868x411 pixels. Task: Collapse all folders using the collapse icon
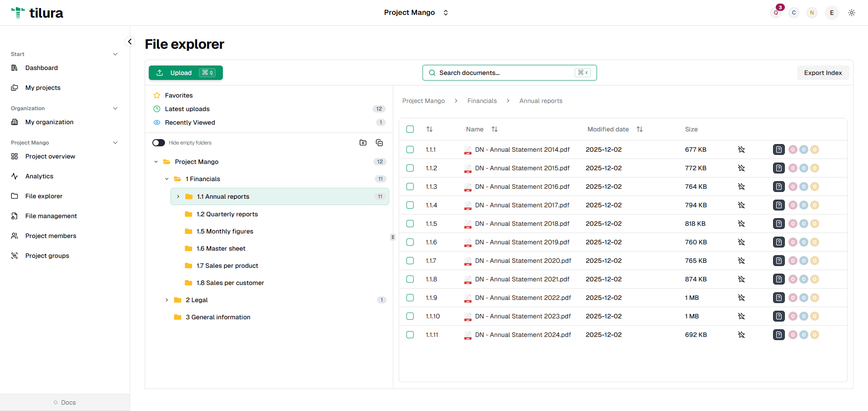379,142
